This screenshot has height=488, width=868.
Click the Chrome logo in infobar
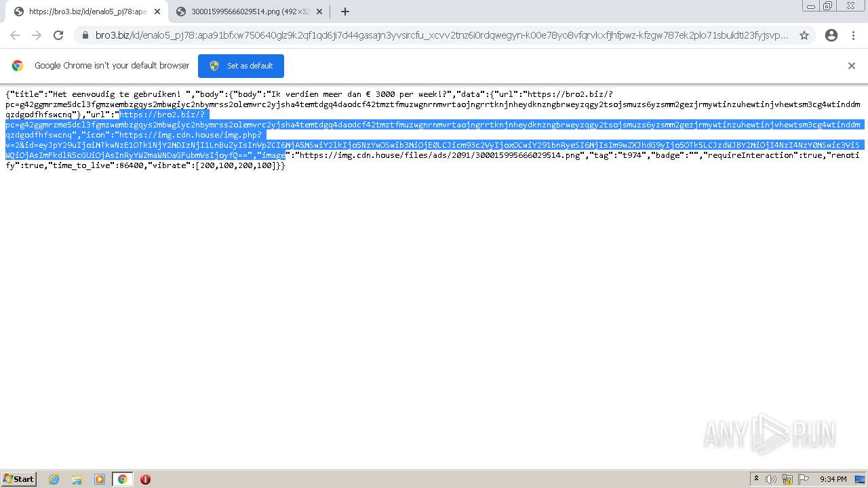click(18, 66)
